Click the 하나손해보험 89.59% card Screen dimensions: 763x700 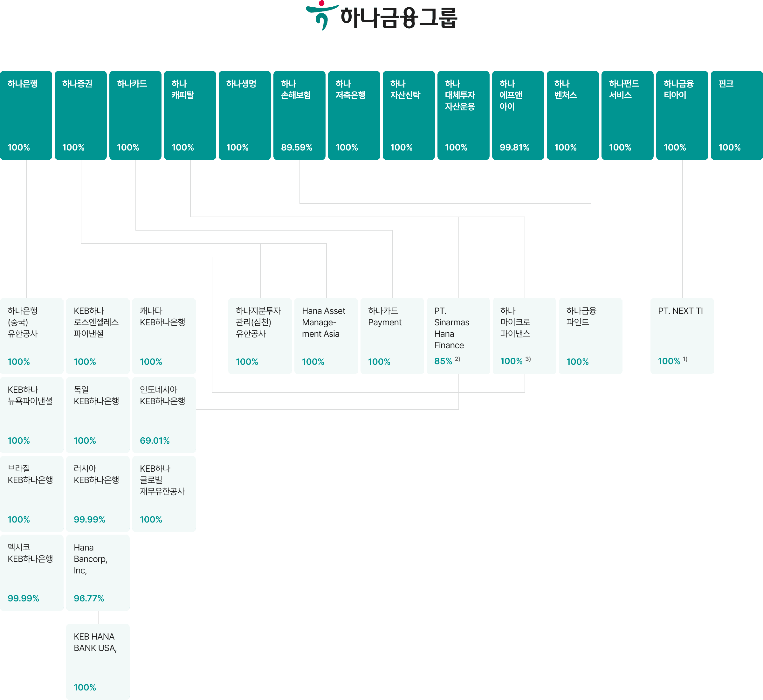coord(299,115)
